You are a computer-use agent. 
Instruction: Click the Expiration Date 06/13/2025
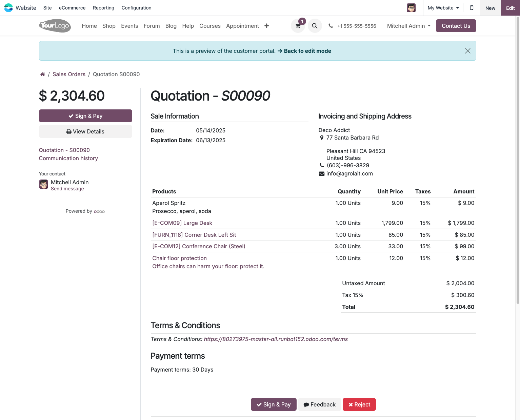211,140
